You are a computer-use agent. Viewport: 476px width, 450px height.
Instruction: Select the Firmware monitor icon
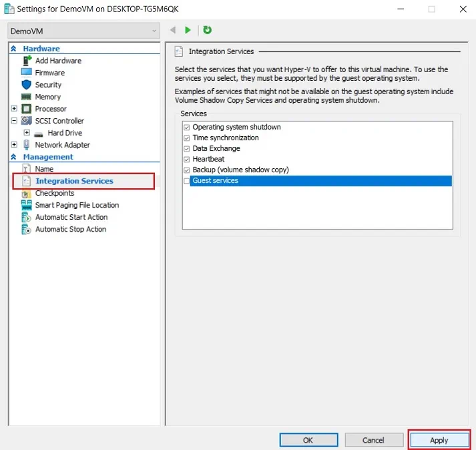pyautogui.click(x=27, y=73)
